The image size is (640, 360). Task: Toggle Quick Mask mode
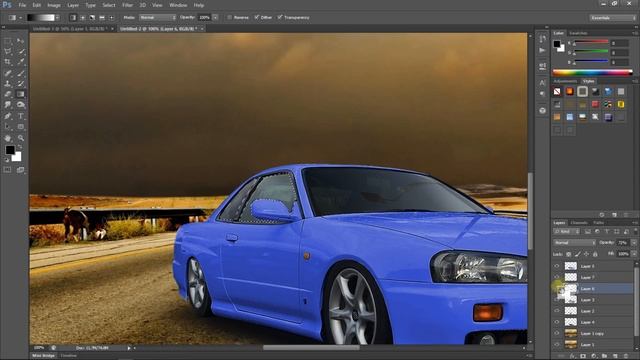[x=8, y=170]
